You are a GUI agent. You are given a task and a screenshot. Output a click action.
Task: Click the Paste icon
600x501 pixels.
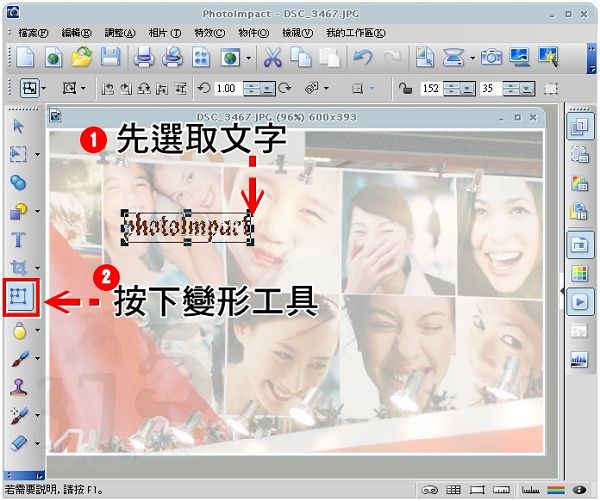(x=329, y=57)
